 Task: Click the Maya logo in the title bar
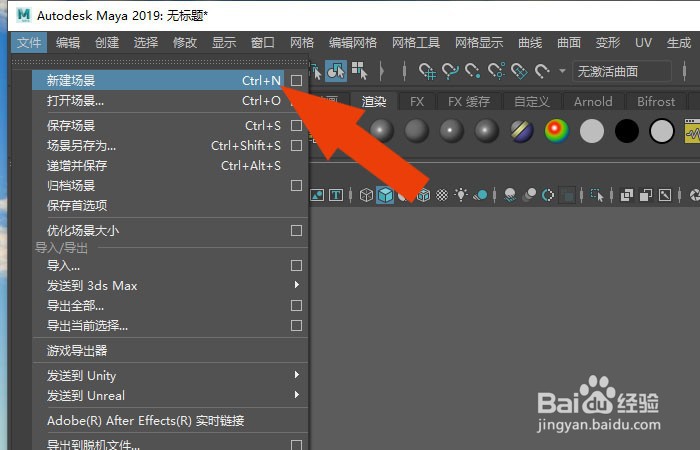pyautogui.click(x=23, y=15)
